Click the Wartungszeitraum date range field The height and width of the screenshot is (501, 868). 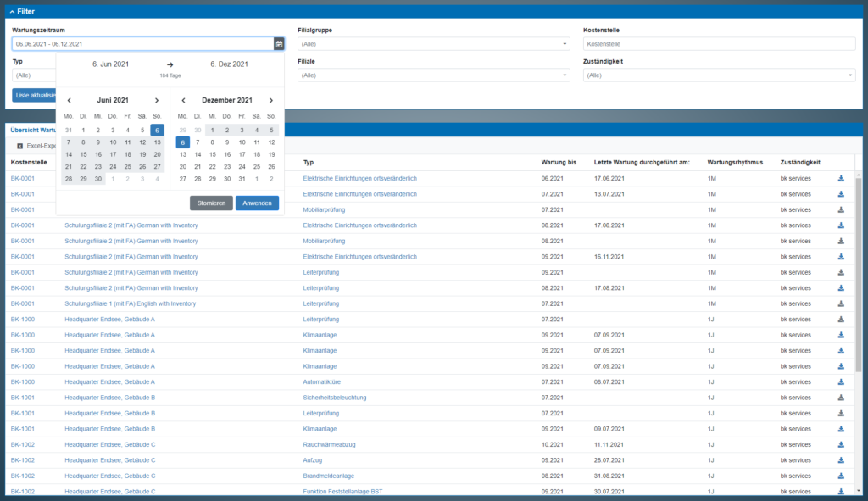[142, 44]
